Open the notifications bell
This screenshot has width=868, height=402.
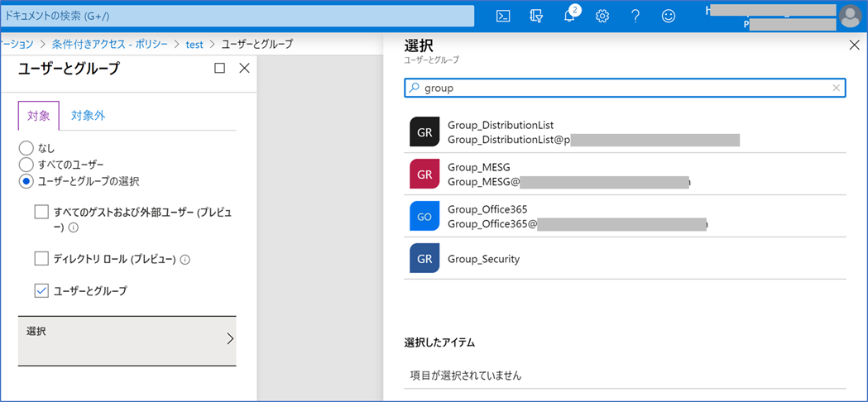pyautogui.click(x=570, y=15)
